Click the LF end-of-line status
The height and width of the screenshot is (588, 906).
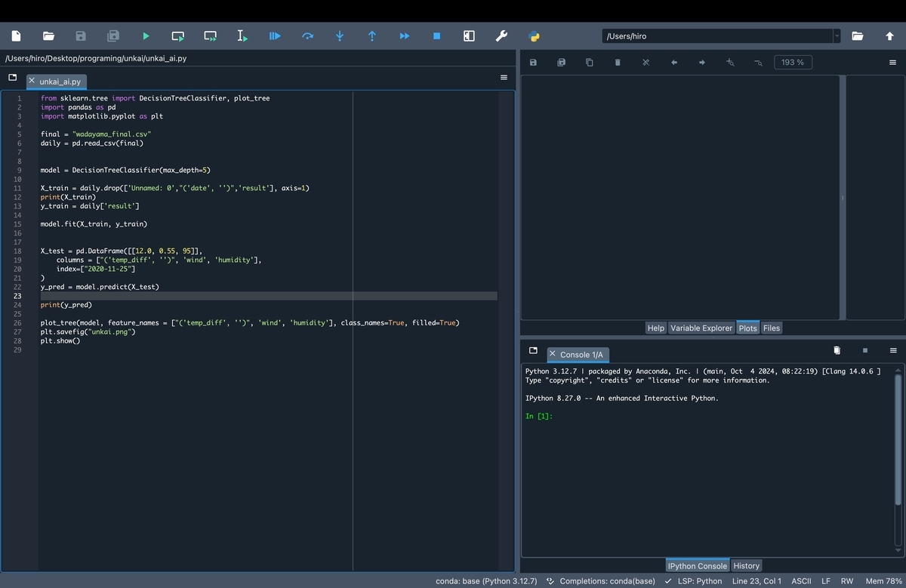pyautogui.click(x=826, y=581)
